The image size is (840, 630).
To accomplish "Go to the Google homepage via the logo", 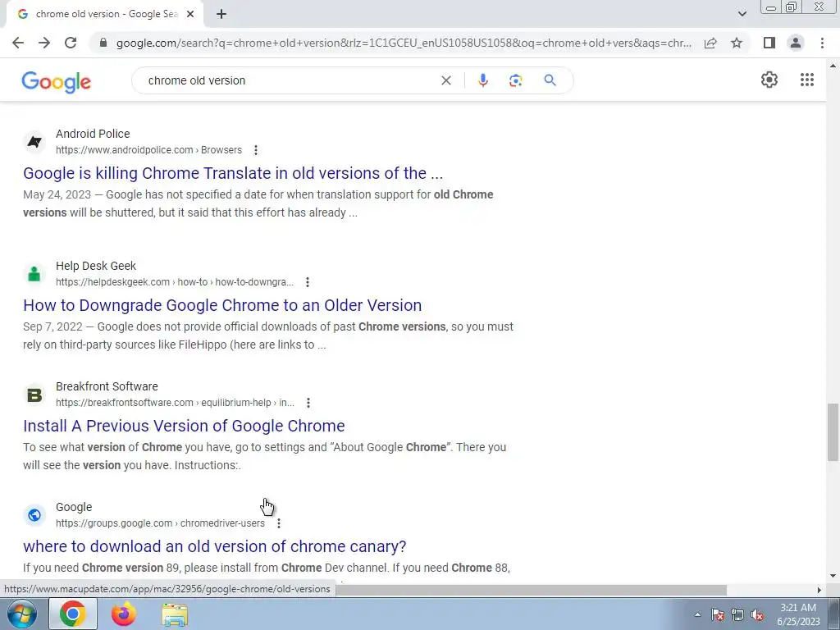I will [x=57, y=81].
